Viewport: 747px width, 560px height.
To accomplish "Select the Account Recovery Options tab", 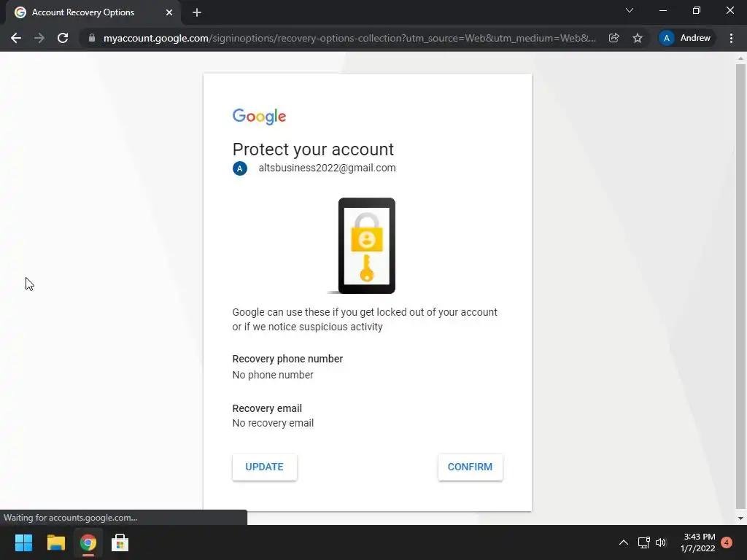I will 93,12.
